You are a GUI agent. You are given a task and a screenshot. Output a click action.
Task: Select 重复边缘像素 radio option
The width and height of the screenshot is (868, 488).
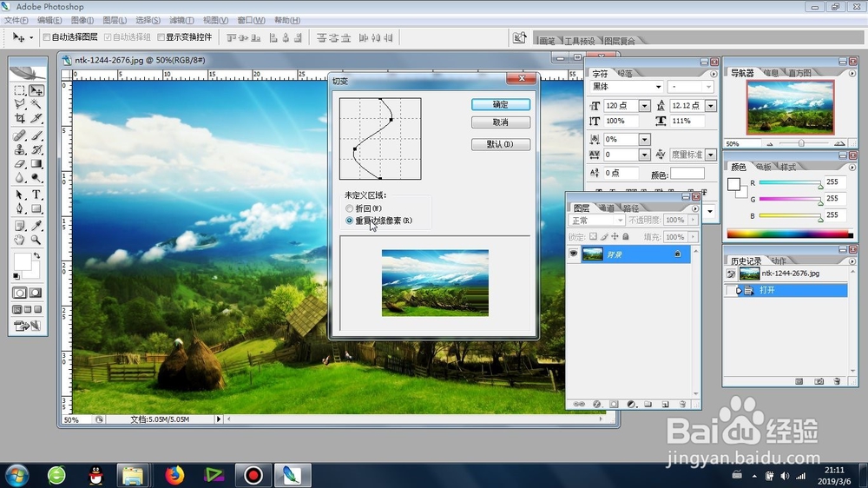(x=349, y=221)
